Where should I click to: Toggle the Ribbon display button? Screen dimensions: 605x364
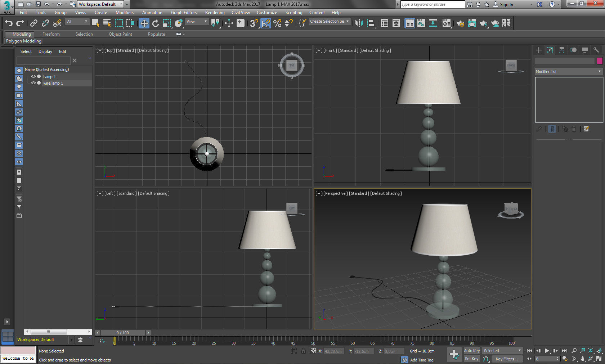click(410, 23)
